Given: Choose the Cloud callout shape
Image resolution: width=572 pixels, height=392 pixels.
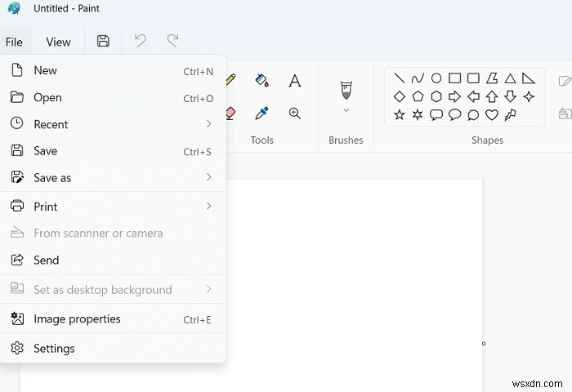Looking at the screenshot, I should click(473, 115).
